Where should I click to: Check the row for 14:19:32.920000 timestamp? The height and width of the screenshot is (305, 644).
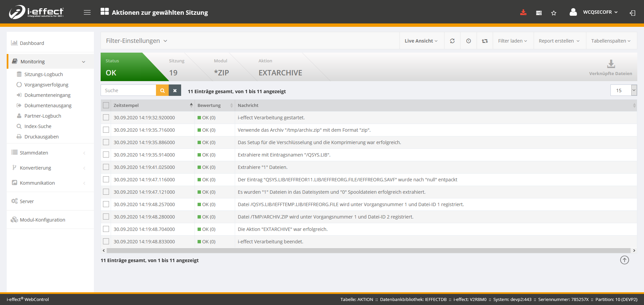[x=106, y=118]
